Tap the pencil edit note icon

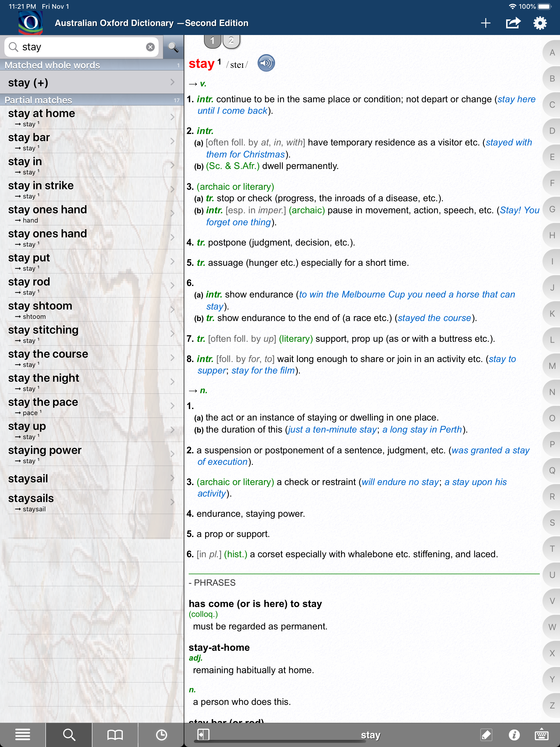click(x=486, y=734)
